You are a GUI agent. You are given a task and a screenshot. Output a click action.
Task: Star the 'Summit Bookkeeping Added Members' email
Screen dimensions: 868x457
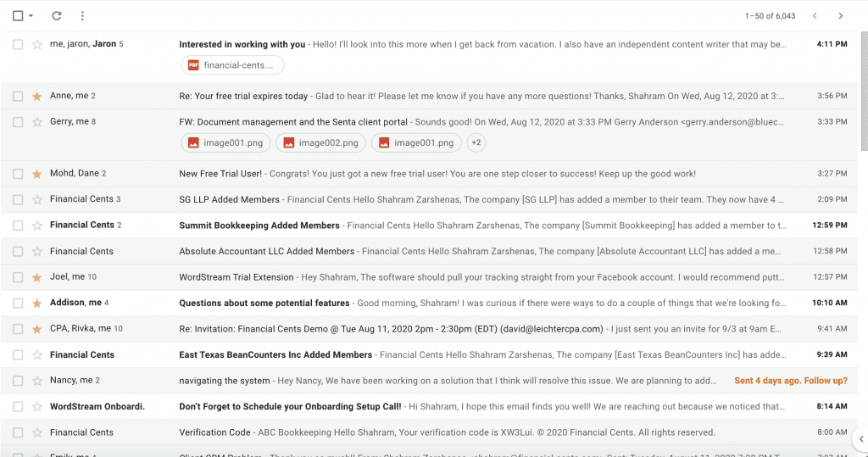[37, 226]
